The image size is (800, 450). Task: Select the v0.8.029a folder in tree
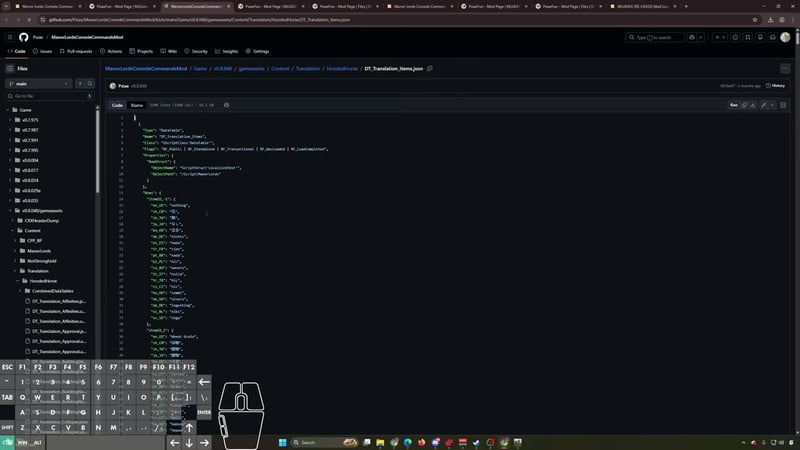[x=32, y=190]
